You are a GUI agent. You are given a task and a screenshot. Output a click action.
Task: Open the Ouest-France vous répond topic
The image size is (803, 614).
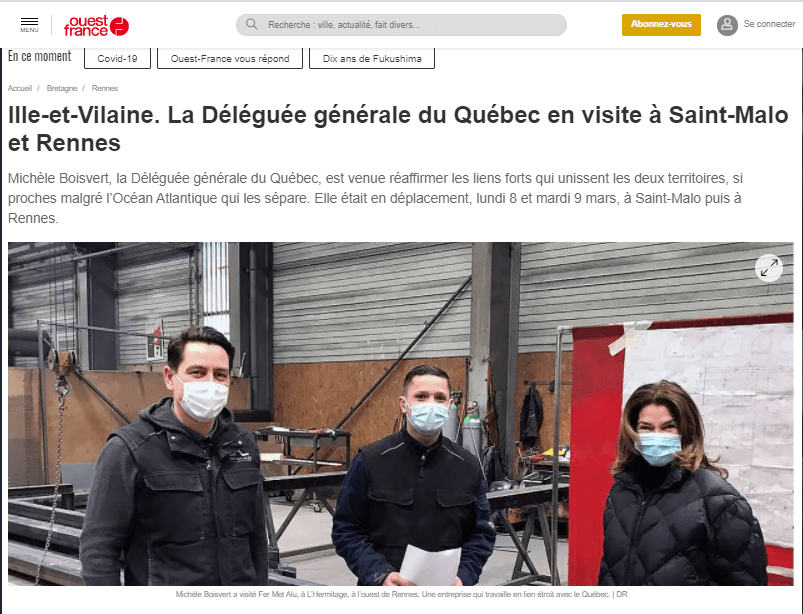[230, 58]
